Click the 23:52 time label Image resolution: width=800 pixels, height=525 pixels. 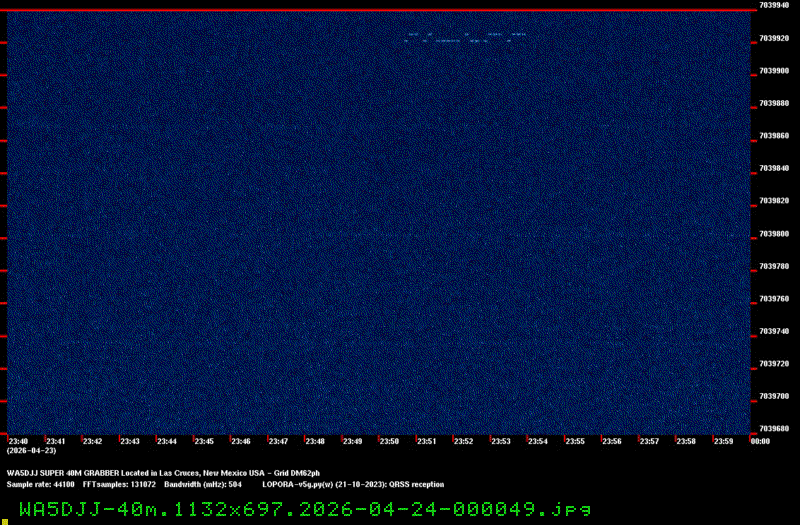pos(463,441)
